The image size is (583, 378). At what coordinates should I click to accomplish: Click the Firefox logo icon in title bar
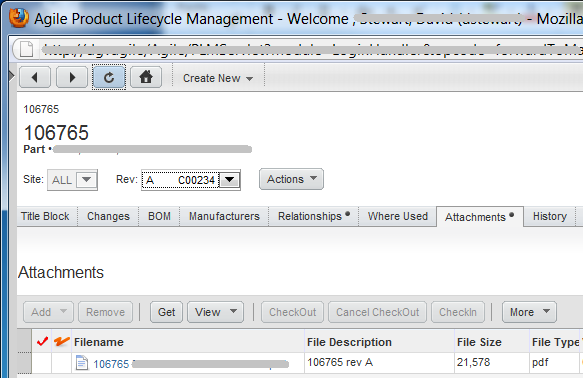(19, 18)
